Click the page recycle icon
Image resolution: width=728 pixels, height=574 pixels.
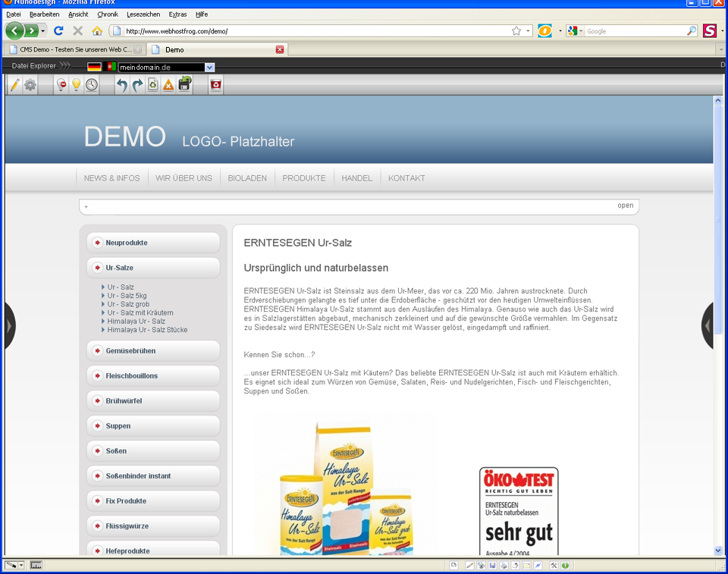153,84
